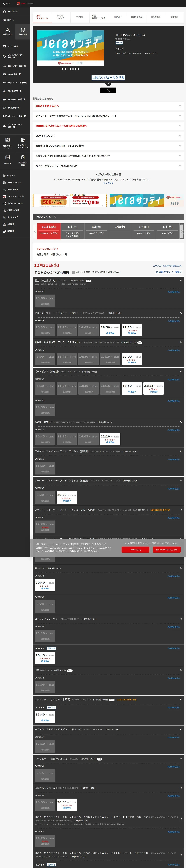Collapse the hero banner with down chevron

click(108, 83)
